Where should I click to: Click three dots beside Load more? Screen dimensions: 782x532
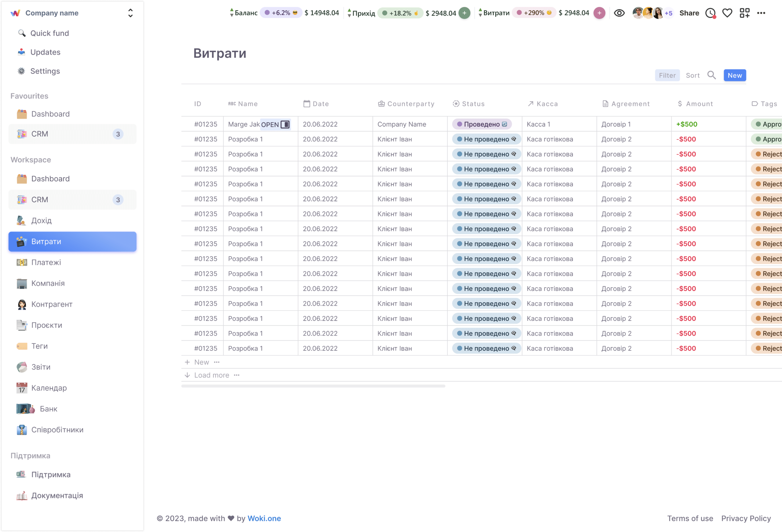pyautogui.click(x=236, y=375)
